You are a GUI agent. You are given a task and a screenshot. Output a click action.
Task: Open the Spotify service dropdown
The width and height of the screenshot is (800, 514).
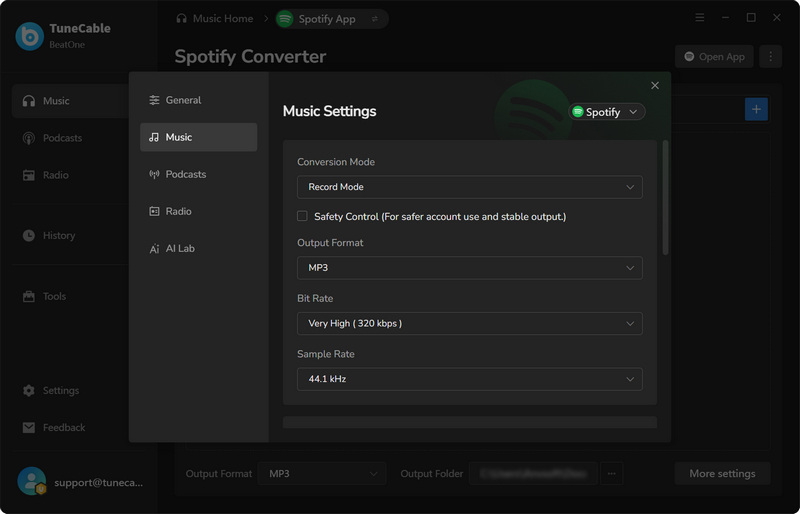[x=607, y=112]
